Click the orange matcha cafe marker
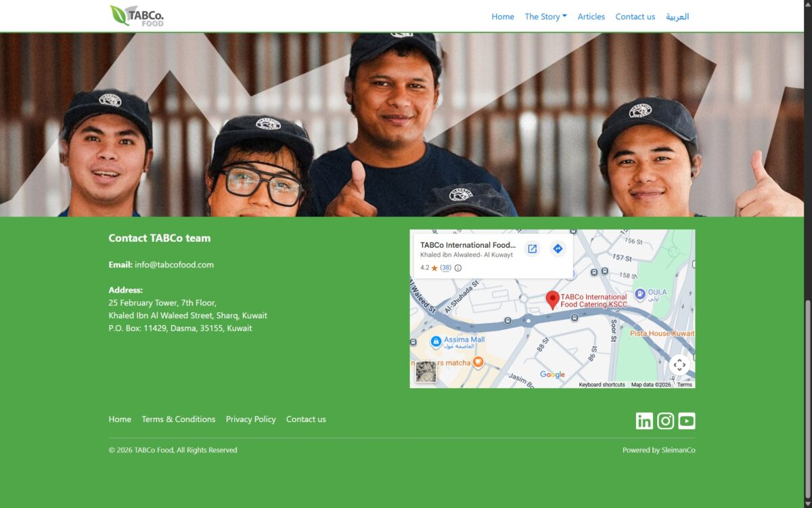The width and height of the screenshot is (812, 508). tap(478, 362)
